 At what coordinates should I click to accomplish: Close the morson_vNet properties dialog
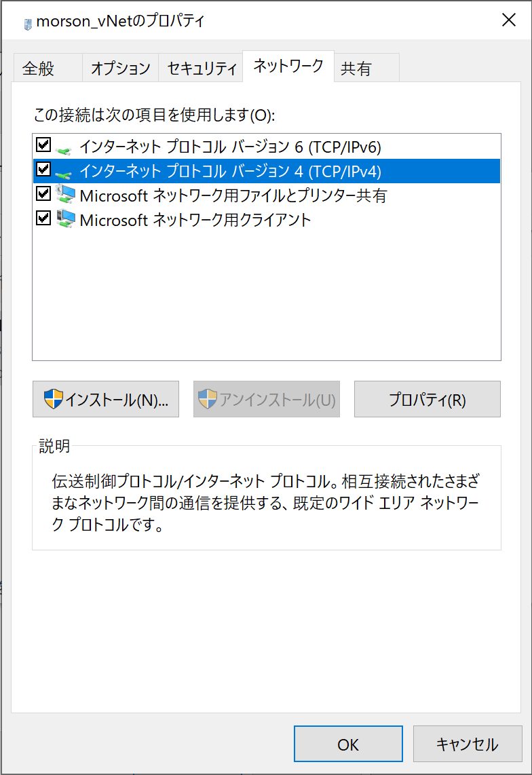pyautogui.click(x=508, y=20)
